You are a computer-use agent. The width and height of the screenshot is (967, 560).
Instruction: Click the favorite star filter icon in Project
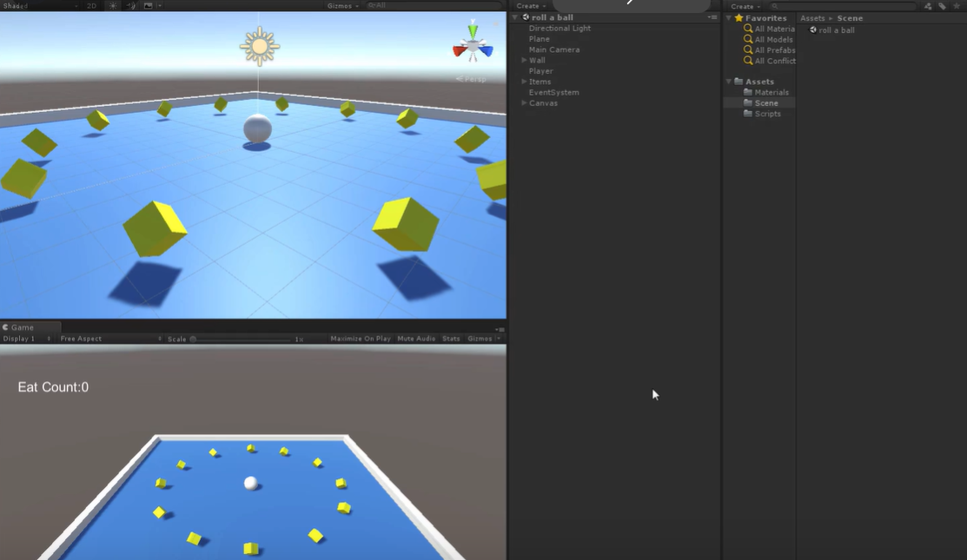tap(956, 6)
